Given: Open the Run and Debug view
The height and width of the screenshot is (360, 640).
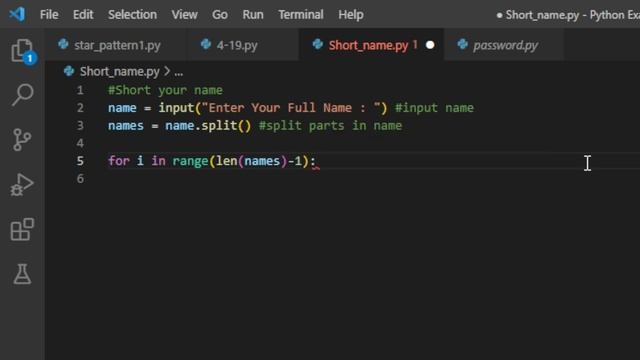Looking at the screenshot, I should (x=22, y=184).
